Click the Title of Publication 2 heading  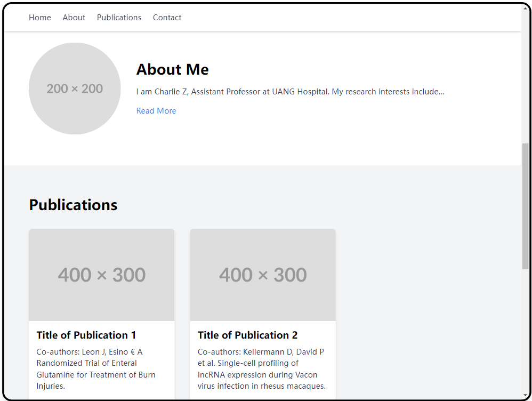248,335
